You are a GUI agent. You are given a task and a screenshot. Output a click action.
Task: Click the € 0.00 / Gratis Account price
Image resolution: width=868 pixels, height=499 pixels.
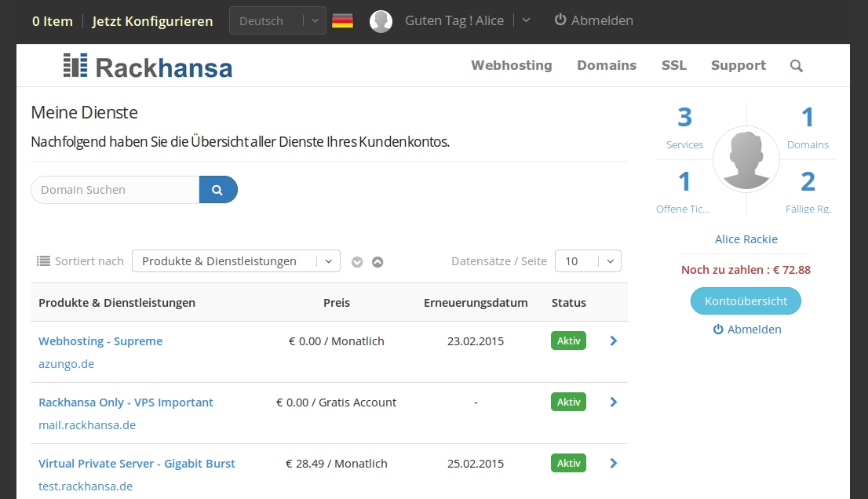(x=337, y=402)
